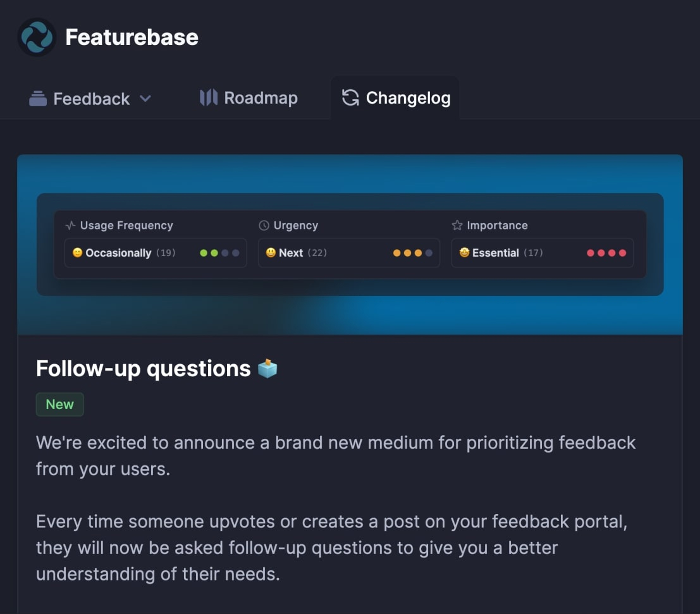The width and height of the screenshot is (700, 614).
Task: Select the Changelog tab
Action: tap(395, 98)
